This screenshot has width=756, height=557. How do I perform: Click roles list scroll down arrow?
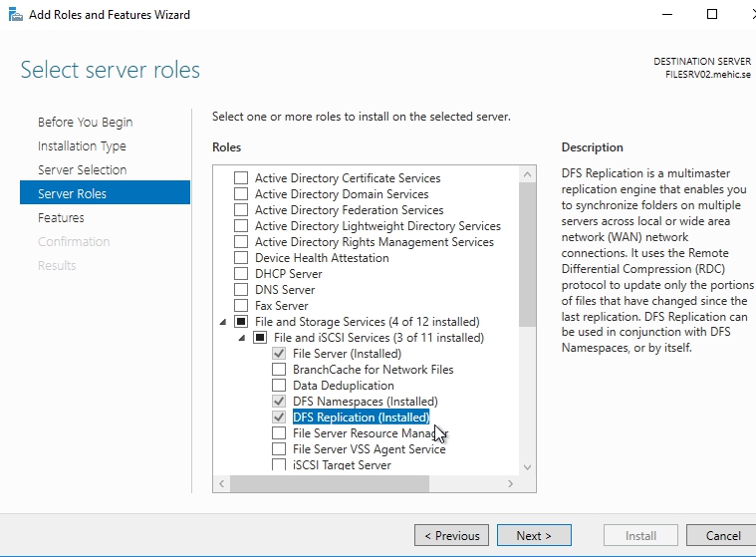point(528,466)
